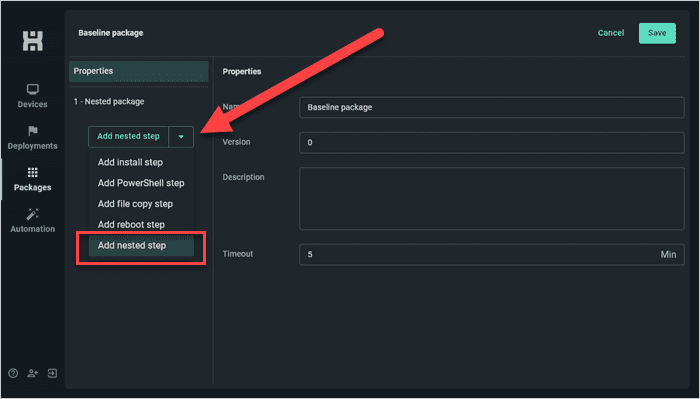
Task: Click into the Description text area
Action: [x=492, y=199]
